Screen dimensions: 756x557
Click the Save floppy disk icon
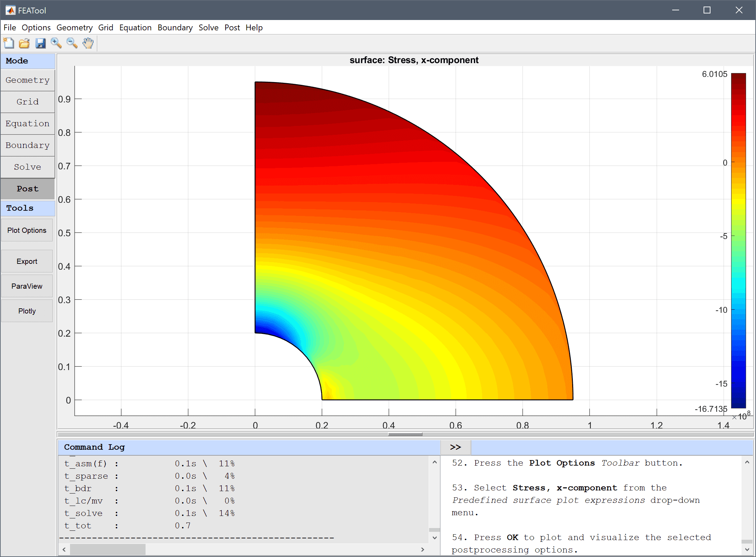40,43
